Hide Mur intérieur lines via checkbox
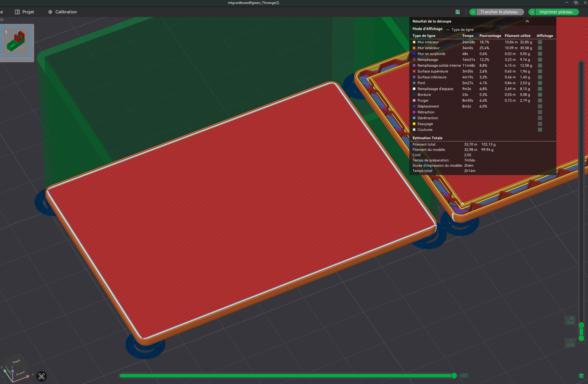Image resolution: width=588 pixels, height=384 pixels. click(x=540, y=42)
